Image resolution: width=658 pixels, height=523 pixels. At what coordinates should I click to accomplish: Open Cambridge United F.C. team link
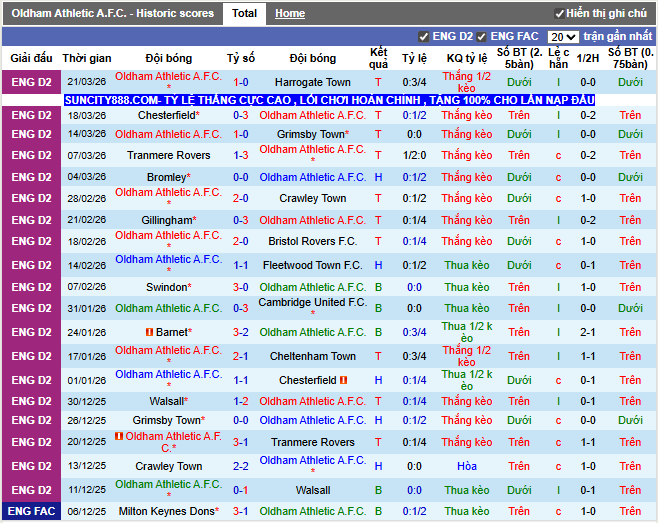click(x=312, y=302)
